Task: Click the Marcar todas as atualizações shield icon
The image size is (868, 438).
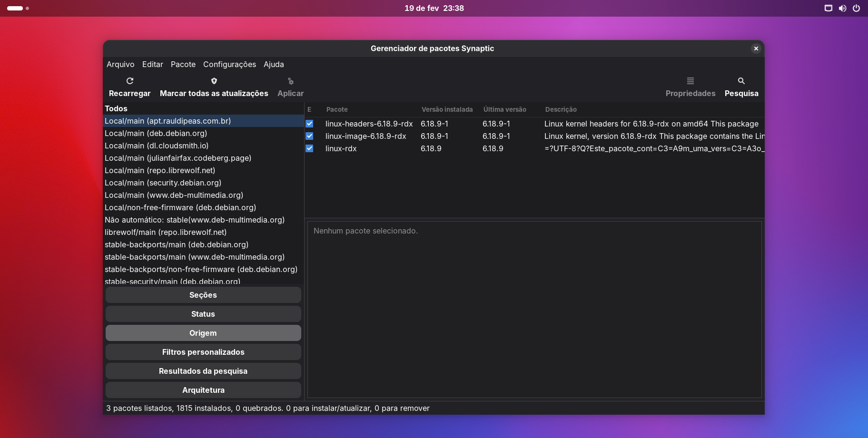Action: [x=214, y=81]
